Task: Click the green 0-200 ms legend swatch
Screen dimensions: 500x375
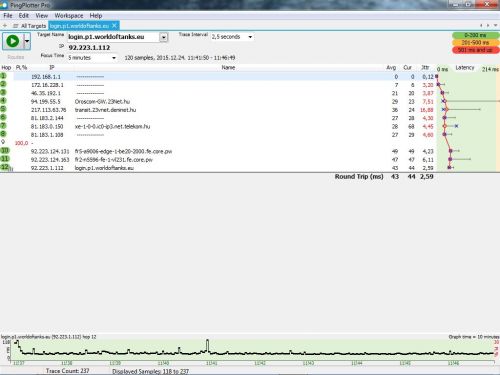Action: pos(476,35)
